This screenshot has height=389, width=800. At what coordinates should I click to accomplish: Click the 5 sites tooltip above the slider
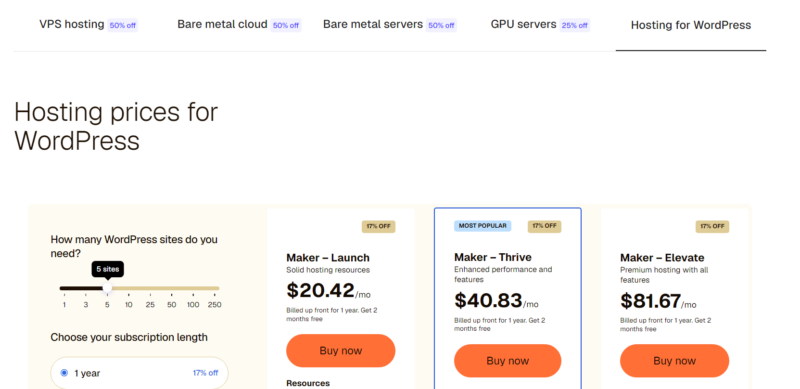click(x=108, y=269)
